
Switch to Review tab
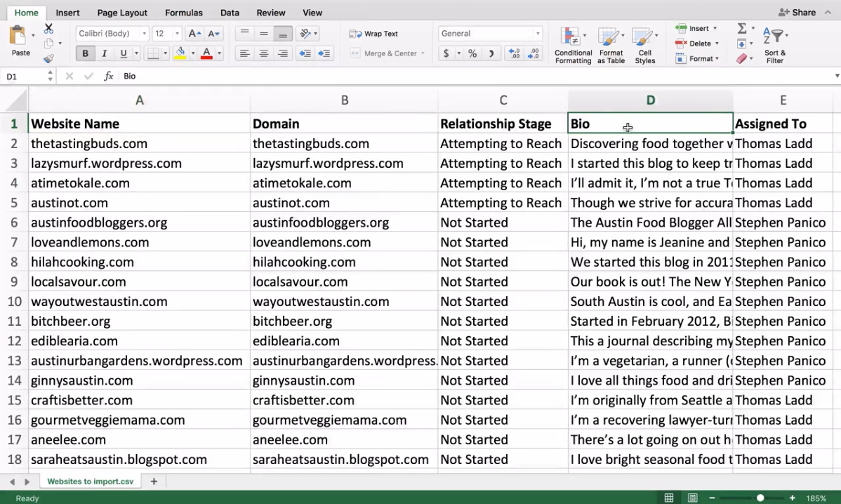pos(271,13)
